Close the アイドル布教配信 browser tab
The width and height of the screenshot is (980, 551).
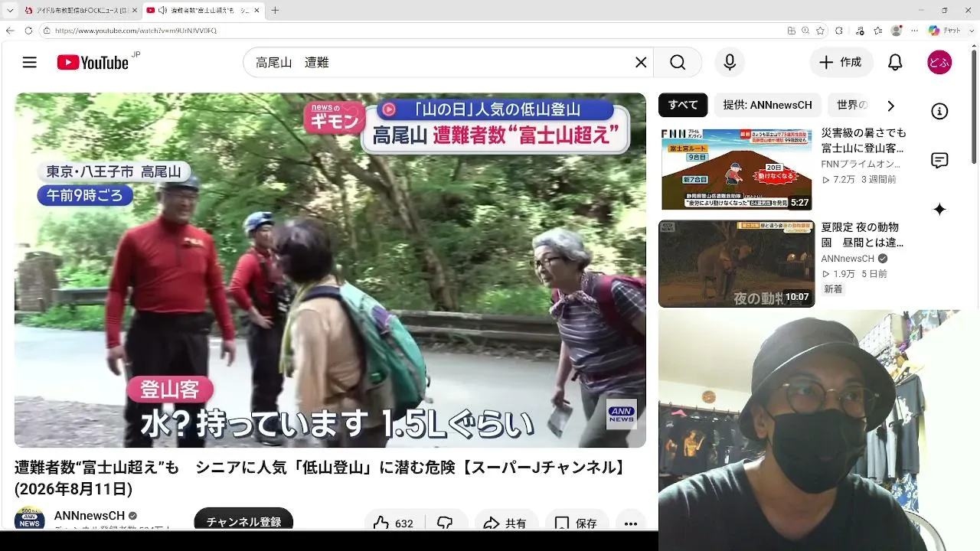tap(135, 11)
